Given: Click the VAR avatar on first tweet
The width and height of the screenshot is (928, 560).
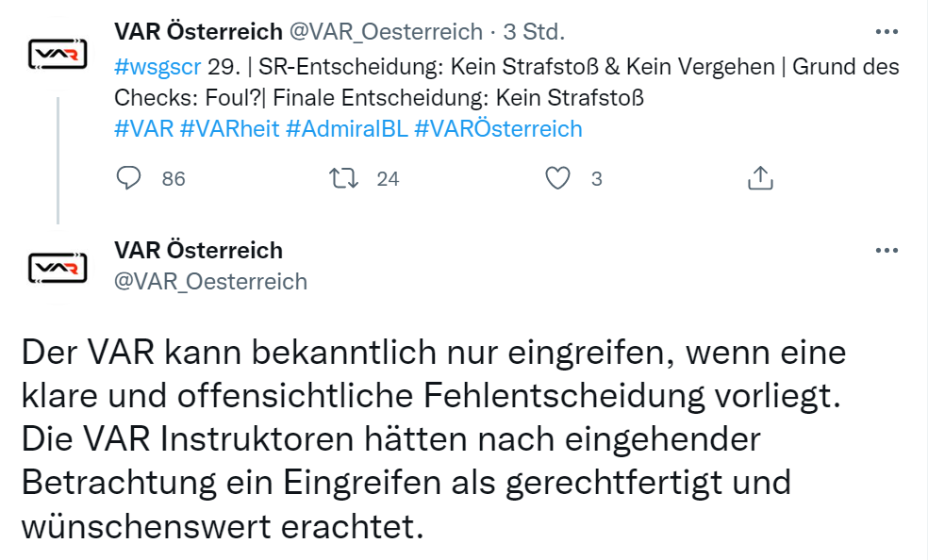Looking at the screenshot, I should [x=58, y=56].
